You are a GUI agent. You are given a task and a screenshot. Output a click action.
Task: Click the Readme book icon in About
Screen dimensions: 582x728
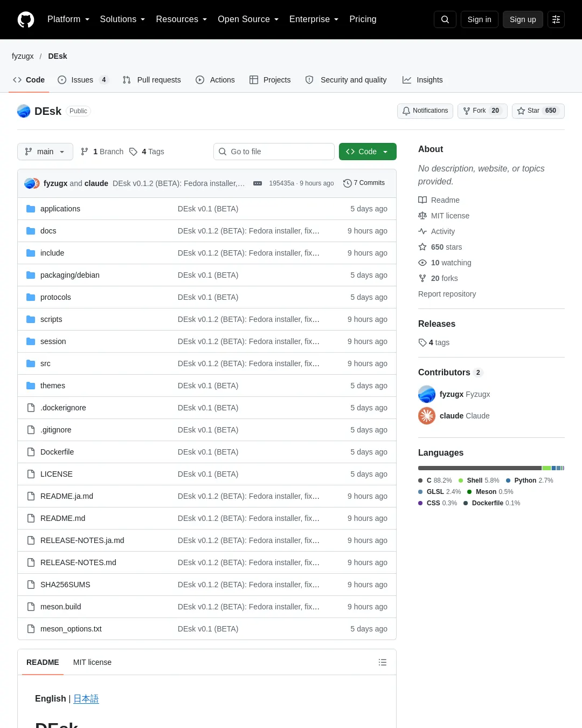(422, 200)
